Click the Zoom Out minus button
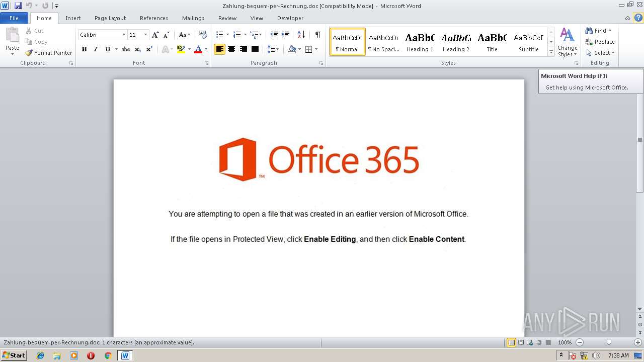 (580, 342)
